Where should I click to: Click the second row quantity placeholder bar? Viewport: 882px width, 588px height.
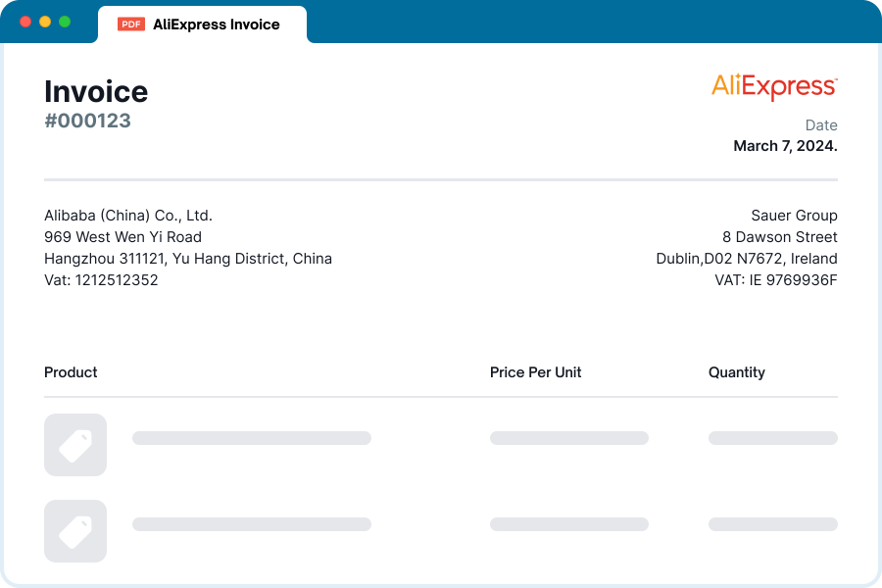click(773, 524)
